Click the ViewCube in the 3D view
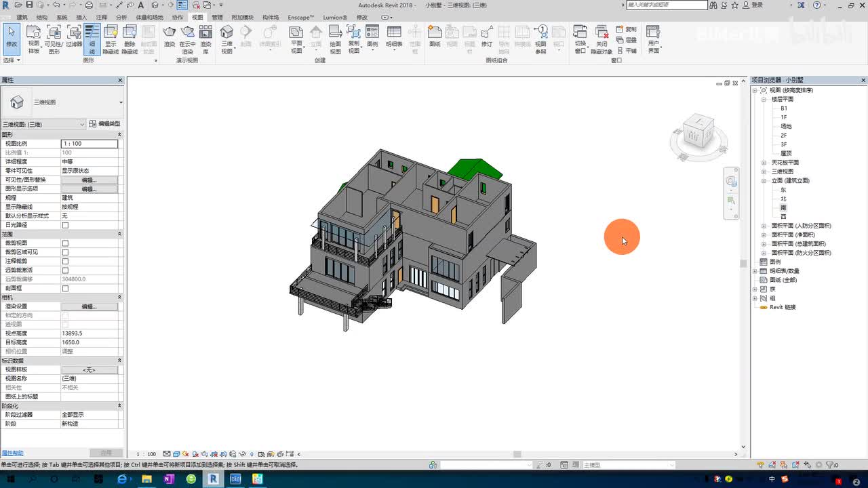The image size is (868, 488). click(698, 131)
